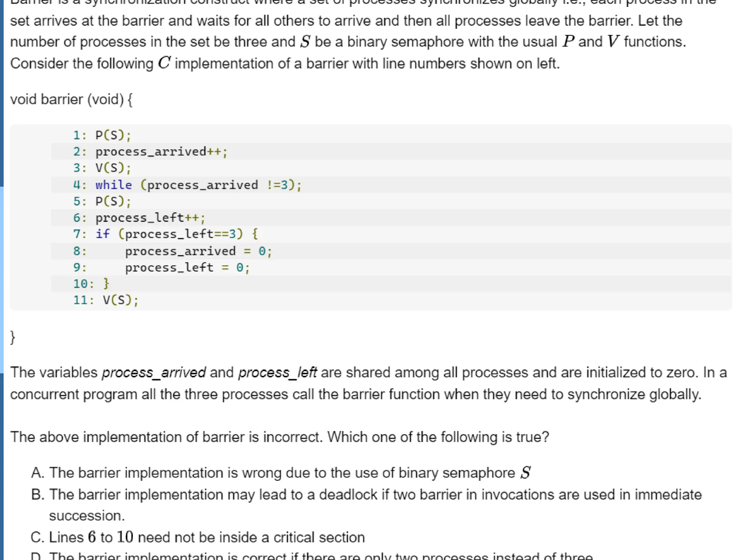Click line 8 process_arrived = 0 assignment
Screen dimensions: 747x560
[198, 251]
